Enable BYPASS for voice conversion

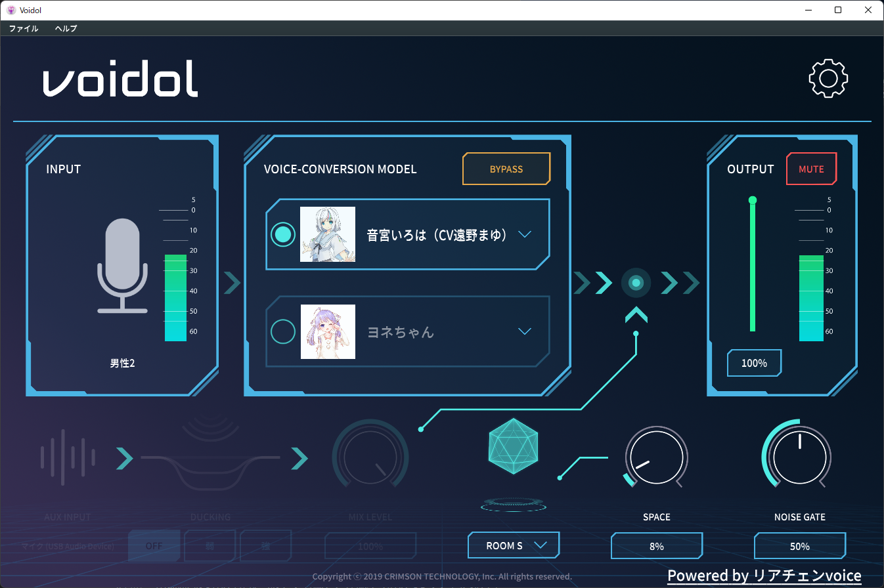[506, 169]
